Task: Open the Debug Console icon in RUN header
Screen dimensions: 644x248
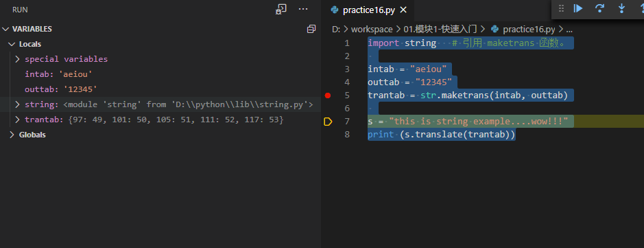Action: pos(281,10)
